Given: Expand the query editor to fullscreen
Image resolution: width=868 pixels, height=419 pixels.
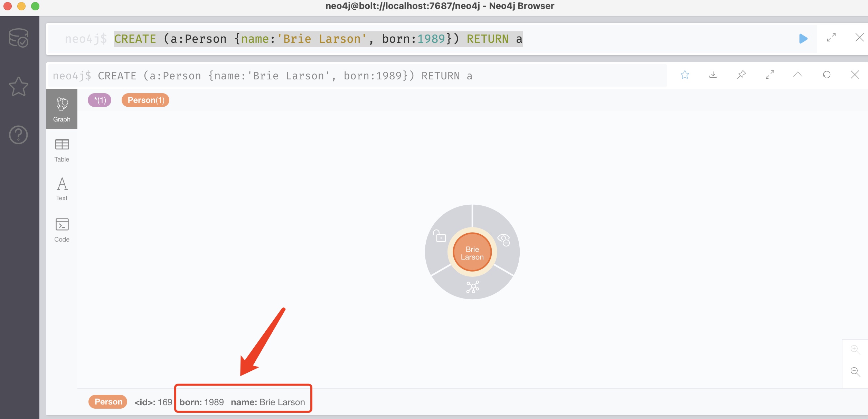Looking at the screenshot, I should click(831, 38).
